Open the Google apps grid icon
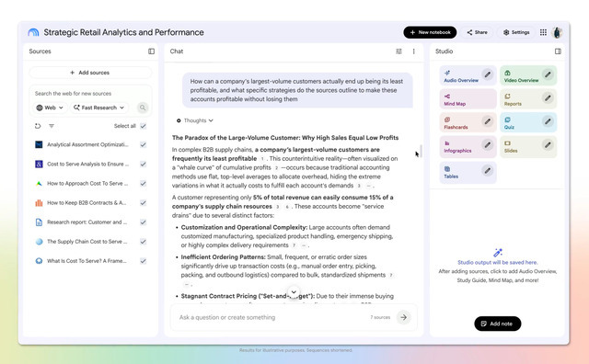 [543, 32]
